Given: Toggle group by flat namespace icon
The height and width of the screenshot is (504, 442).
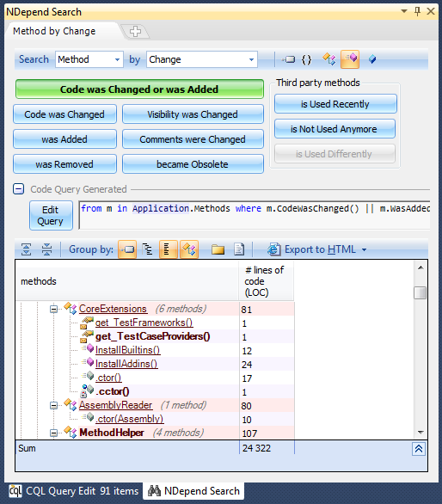Looking at the screenshot, I should [x=169, y=249].
